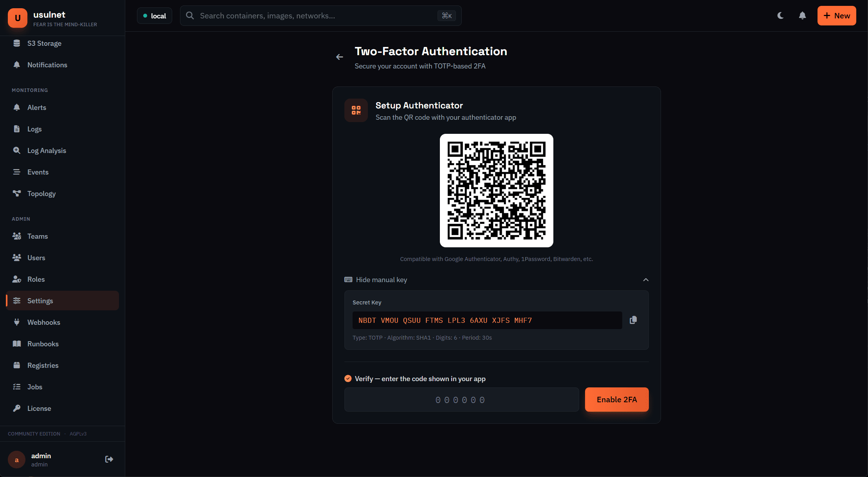Click the chevron beside Hide manual key
This screenshot has height=477, width=868.
click(646, 280)
